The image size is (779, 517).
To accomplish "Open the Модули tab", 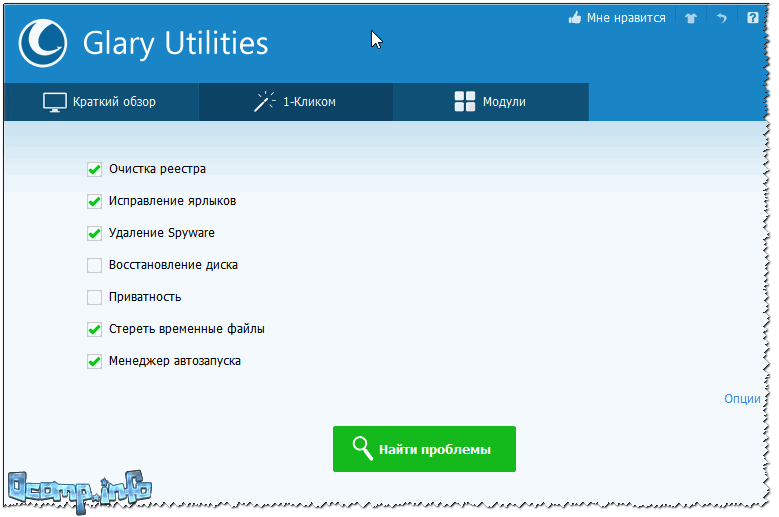I will [x=491, y=102].
